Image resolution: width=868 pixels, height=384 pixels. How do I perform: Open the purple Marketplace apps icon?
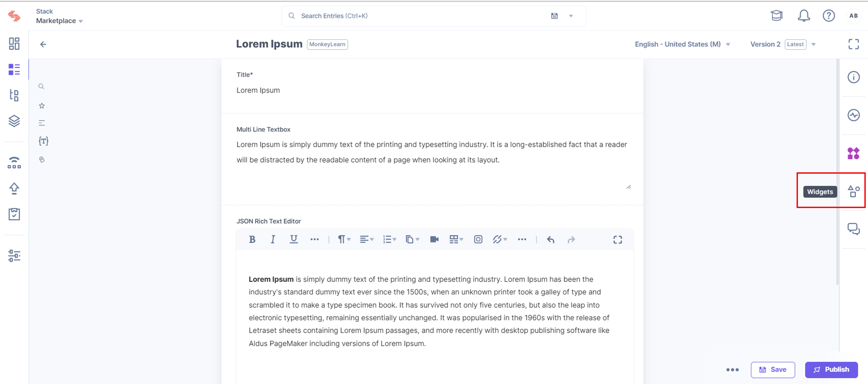(854, 153)
